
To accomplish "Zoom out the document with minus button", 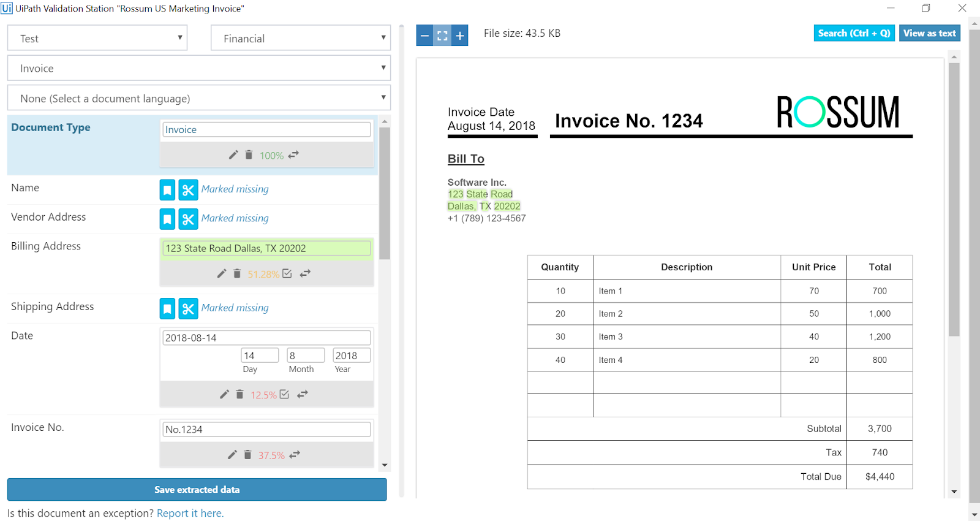I will pyautogui.click(x=424, y=36).
